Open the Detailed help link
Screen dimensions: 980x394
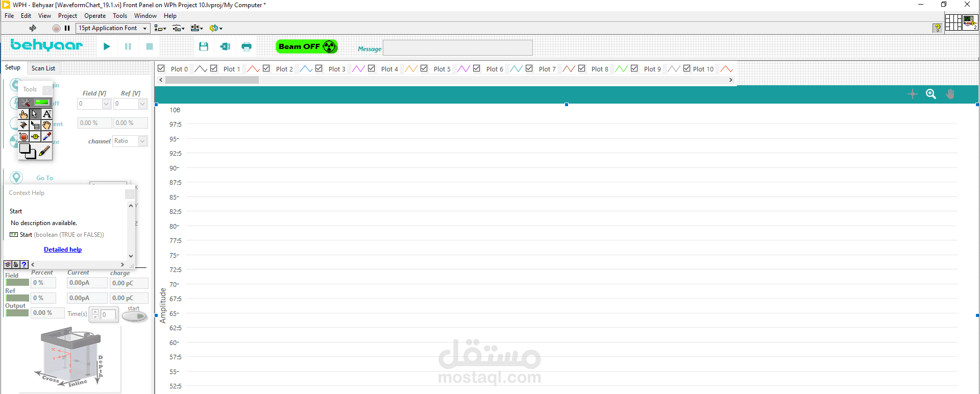(63, 250)
